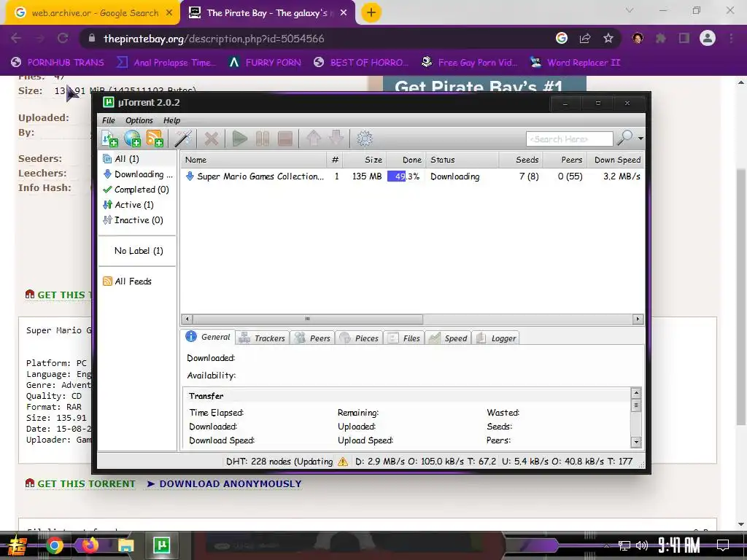Viewport: 747px width, 560px height.
Task: Click the Remove torrent X icon
Action: [211, 139]
